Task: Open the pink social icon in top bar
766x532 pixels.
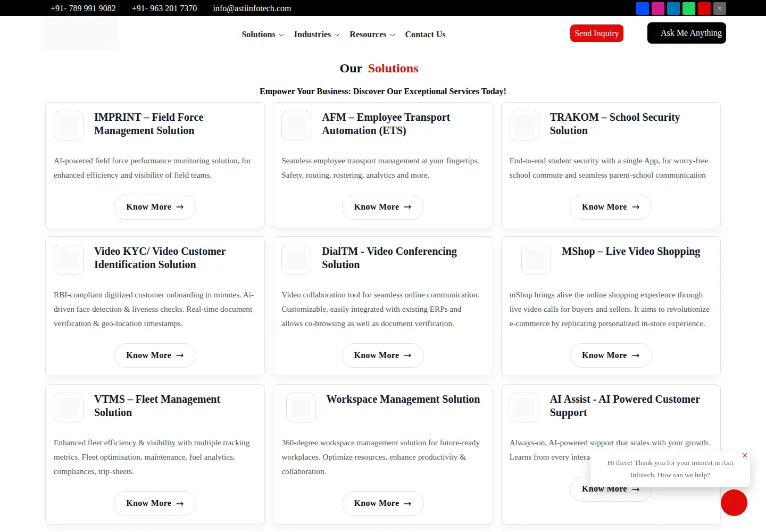Action: tap(658, 9)
